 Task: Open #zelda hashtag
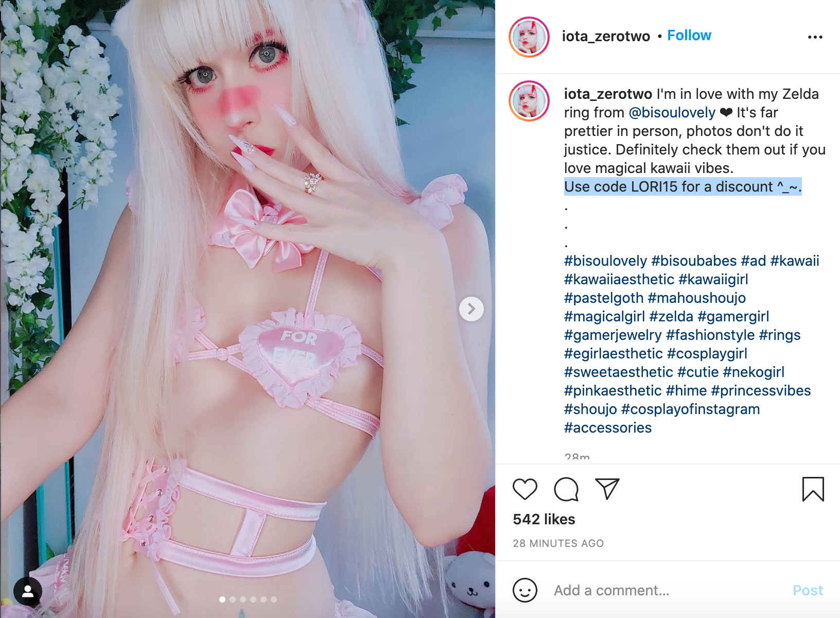click(671, 317)
